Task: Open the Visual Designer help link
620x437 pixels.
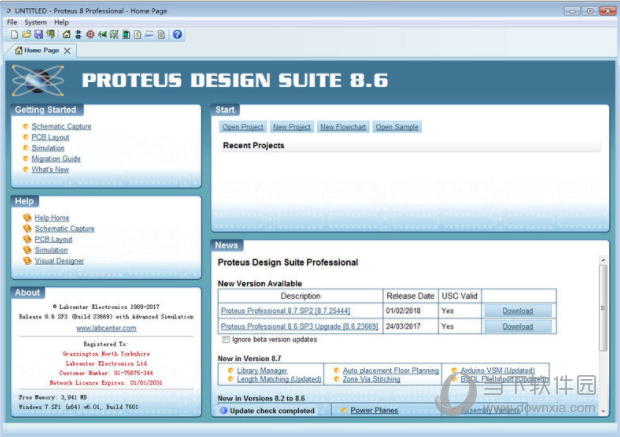Action: point(59,261)
